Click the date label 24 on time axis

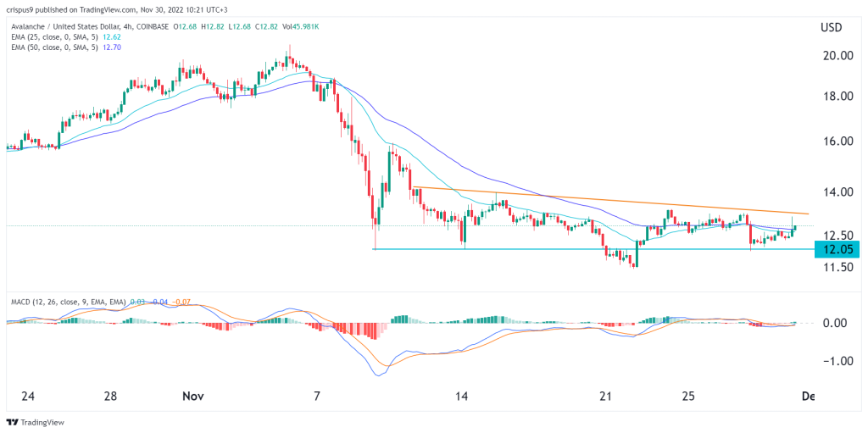coord(28,397)
